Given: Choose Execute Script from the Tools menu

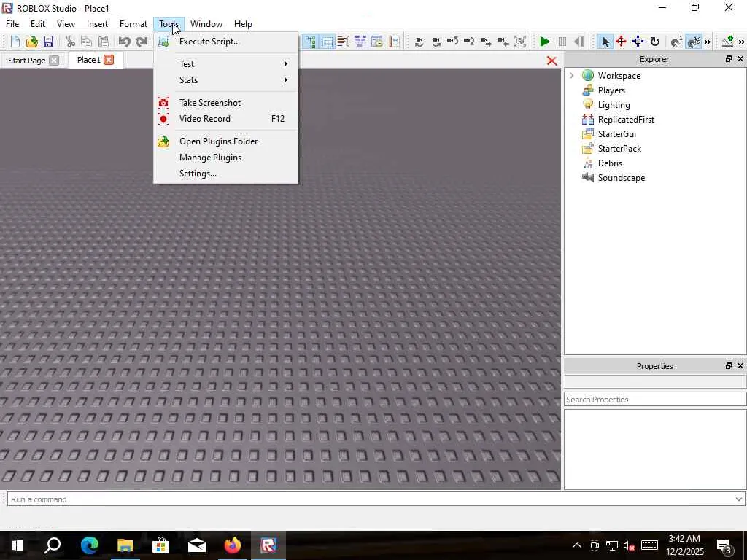Looking at the screenshot, I should click(226, 42).
